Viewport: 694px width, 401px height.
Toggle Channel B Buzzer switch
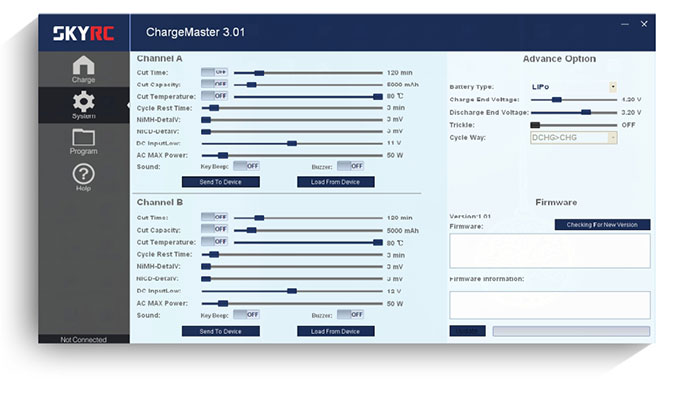(x=350, y=314)
